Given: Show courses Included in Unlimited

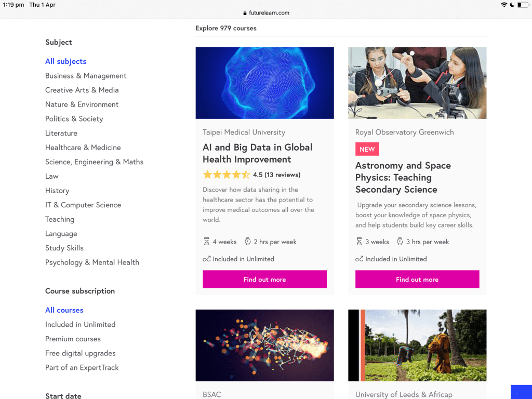Looking at the screenshot, I should click(x=80, y=324).
